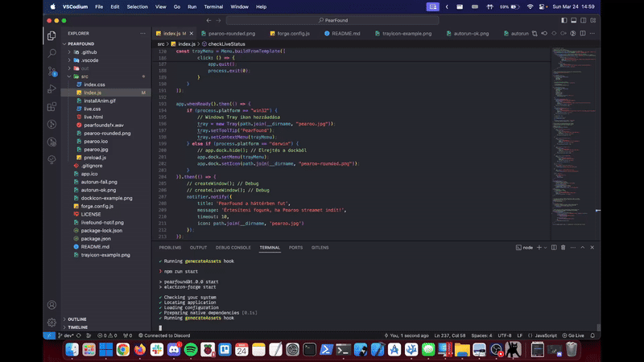Click Spaces: 4 indentation setting
This screenshot has width=644, height=362.
(481, 335)
